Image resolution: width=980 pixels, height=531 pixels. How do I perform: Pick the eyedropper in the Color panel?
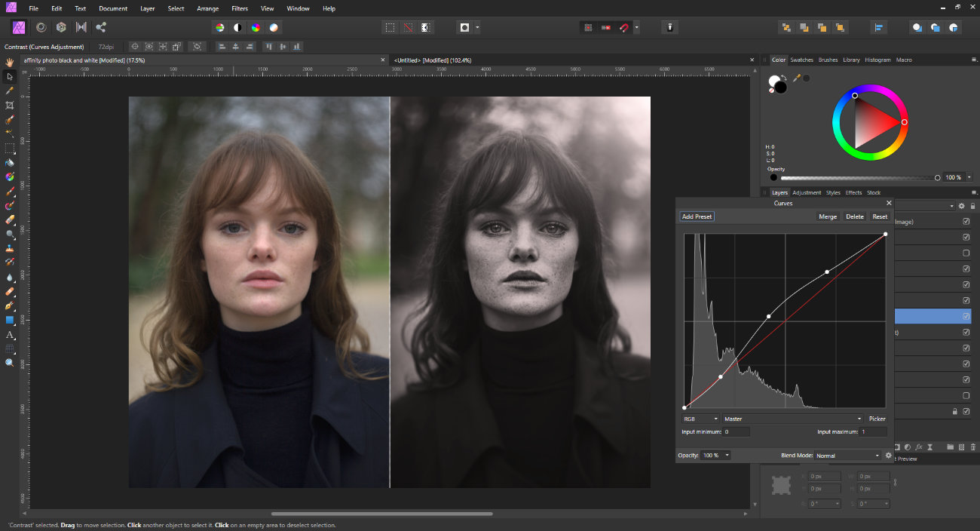[795, 78]
